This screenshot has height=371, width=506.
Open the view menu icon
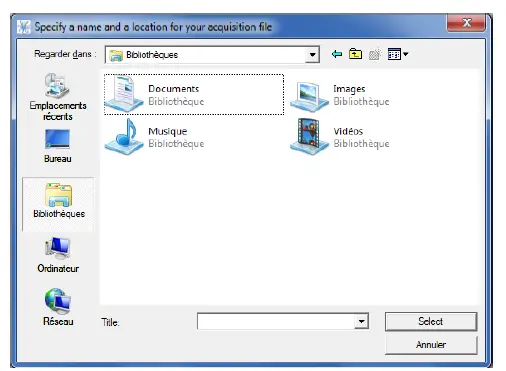click(394, 54)
